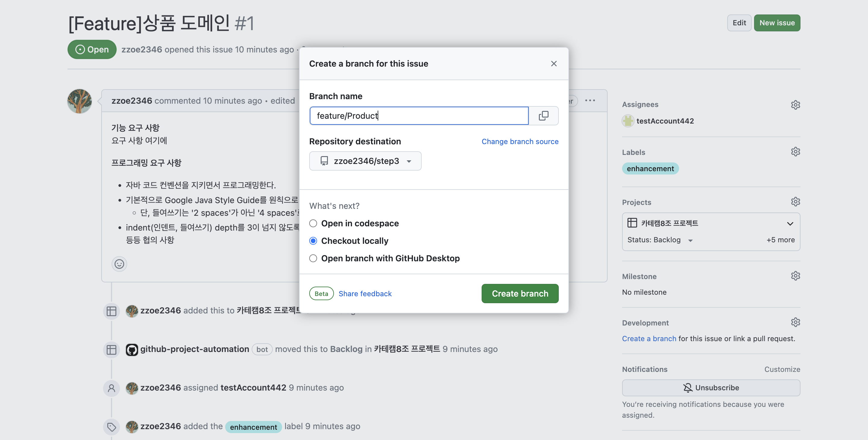Open Projects settings gear
This screenshot has width=868, height=440.
(795, 202)
